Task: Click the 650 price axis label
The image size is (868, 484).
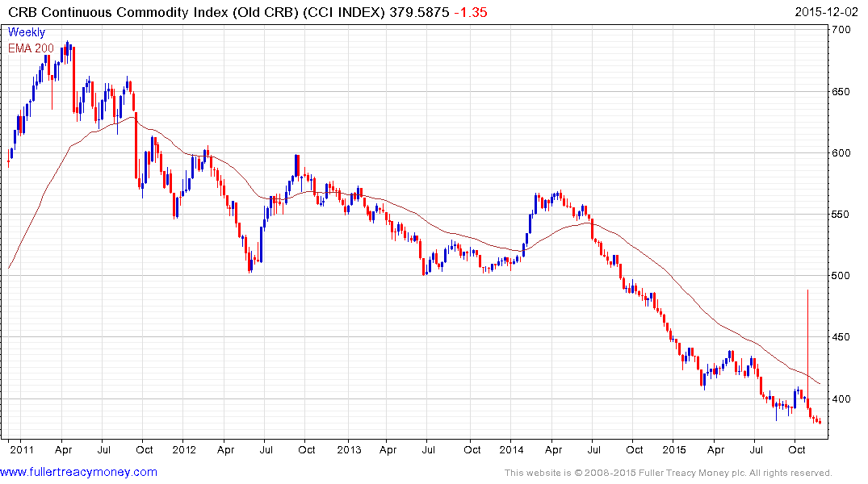Action: pos(841,92)
